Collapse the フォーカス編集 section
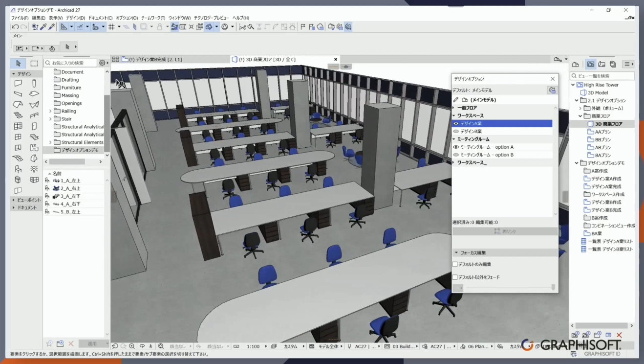The image size is (644, 364). [x=456, y=253]
